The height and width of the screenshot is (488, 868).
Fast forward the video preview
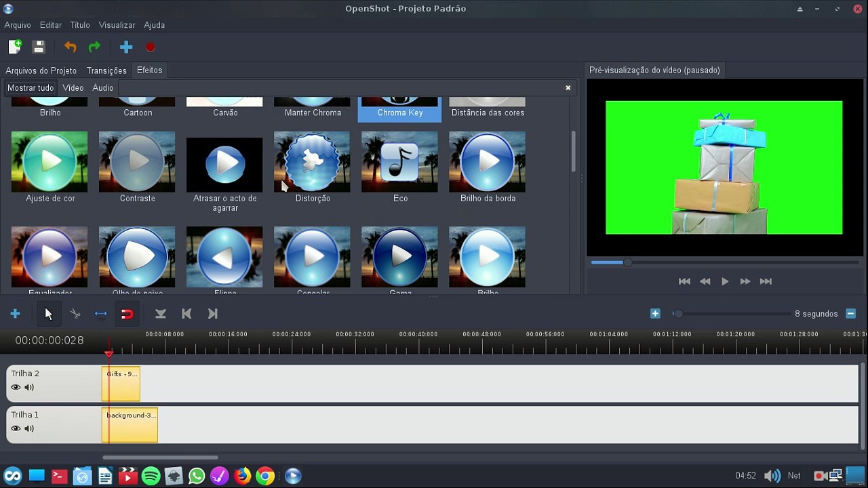point(745,281)
